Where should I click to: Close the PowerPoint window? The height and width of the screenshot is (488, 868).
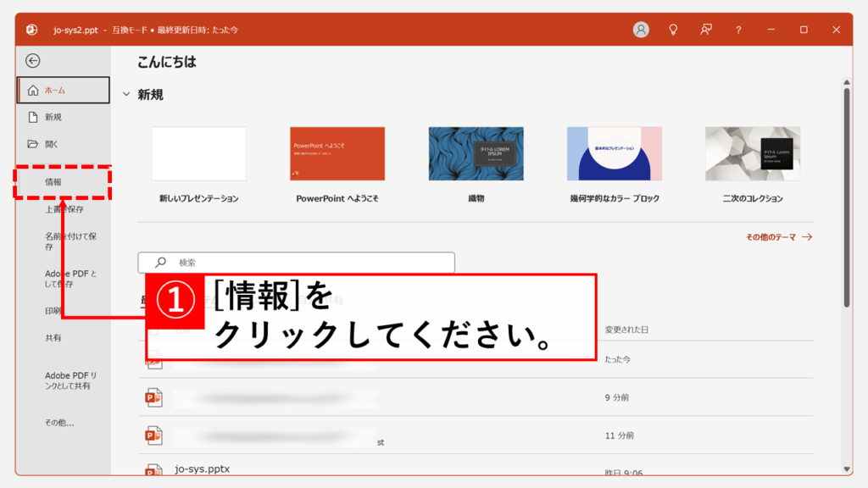coord(836,30)
